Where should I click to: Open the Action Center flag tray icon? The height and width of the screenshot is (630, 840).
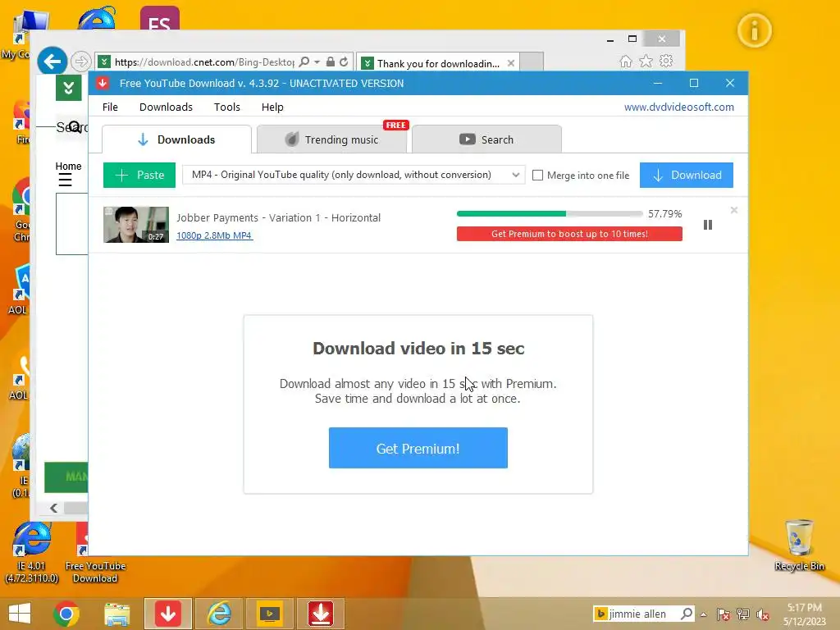click(724, 614)
